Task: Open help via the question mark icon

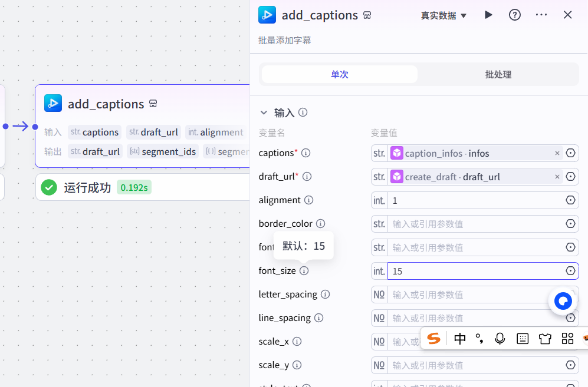Action: click(x=515, y=15)
